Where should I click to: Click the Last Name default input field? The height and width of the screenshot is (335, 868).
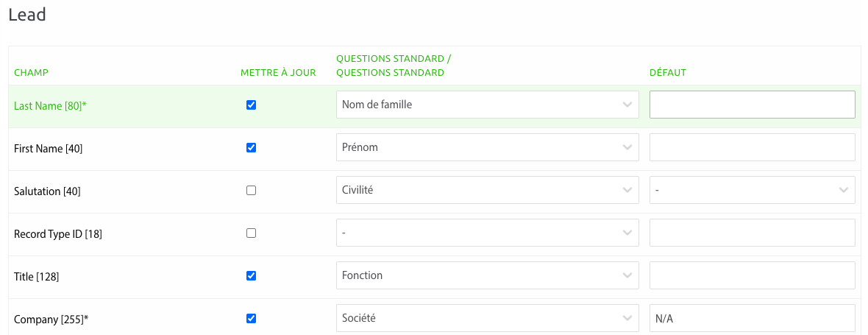click(752, 105)
